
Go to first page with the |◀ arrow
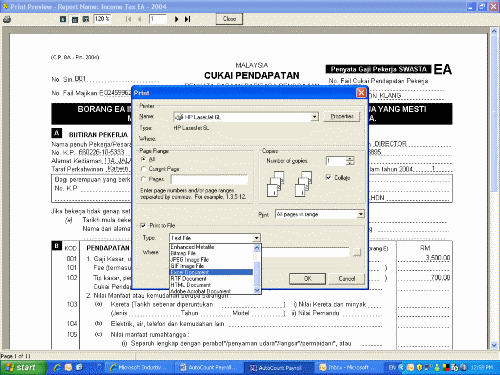[128, 19]
